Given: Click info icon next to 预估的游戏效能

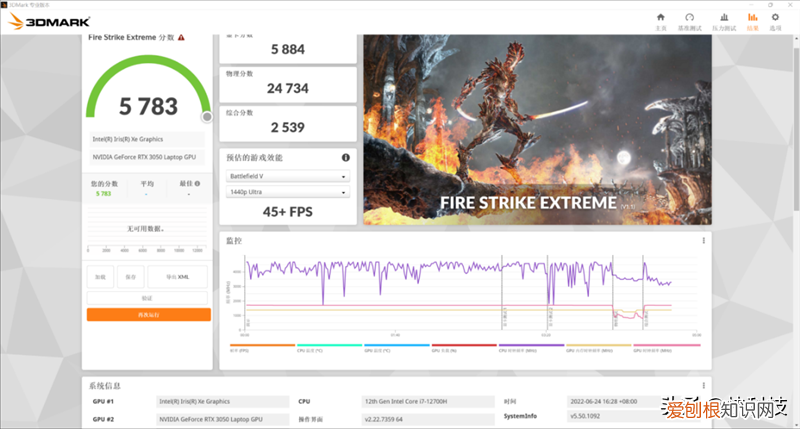Looking at the screenshot, I should click(x=346, y=157).
